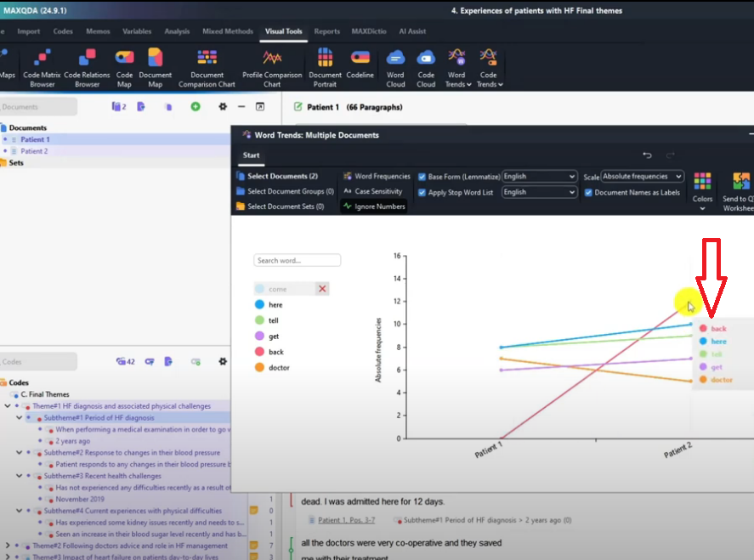Open the lemmatize language dropdown
This screenshot has height=560, width=754.
[x=539, y=177]
